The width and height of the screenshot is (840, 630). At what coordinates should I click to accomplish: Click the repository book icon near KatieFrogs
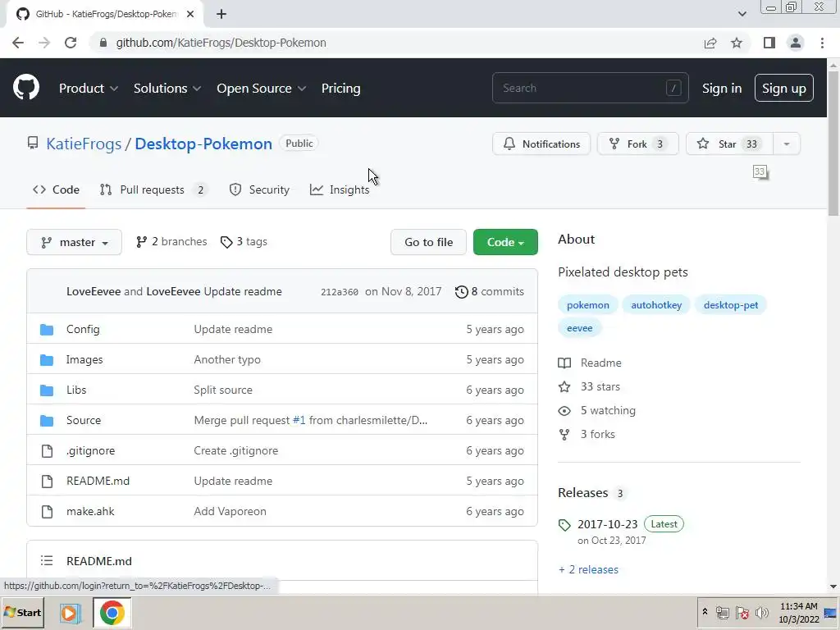(33, 143)
